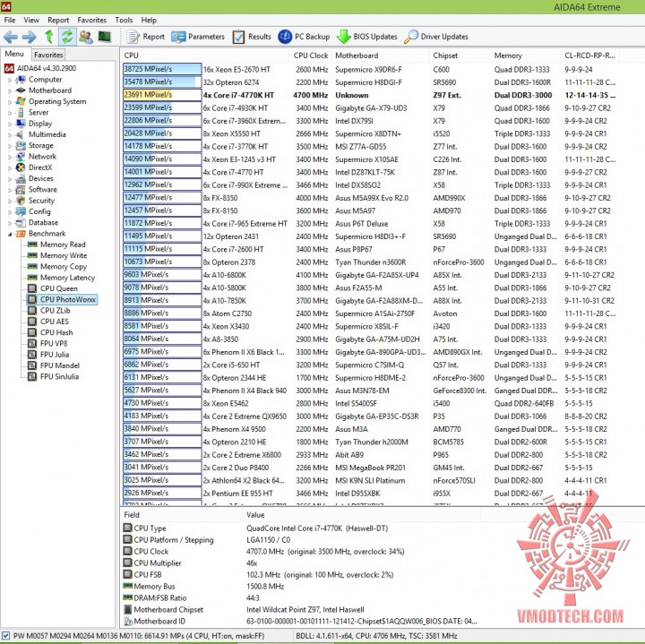
Task: Expand the Operating System tree node
Action: (x=10, y=102)
